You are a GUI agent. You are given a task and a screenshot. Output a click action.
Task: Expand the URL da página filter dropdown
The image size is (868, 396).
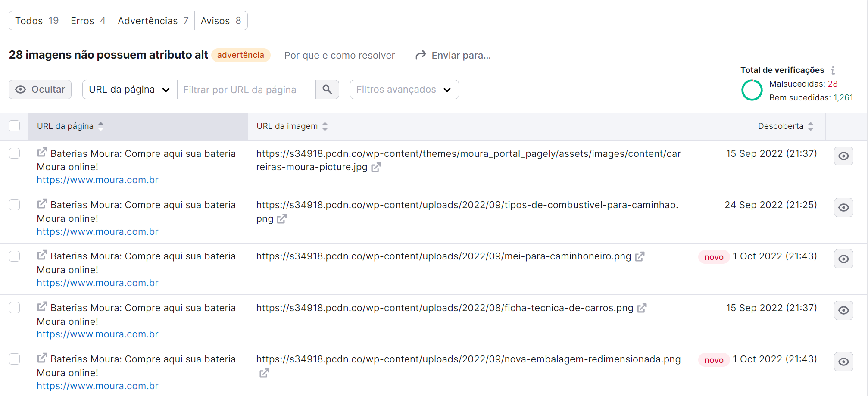click(x=129, y=90)
